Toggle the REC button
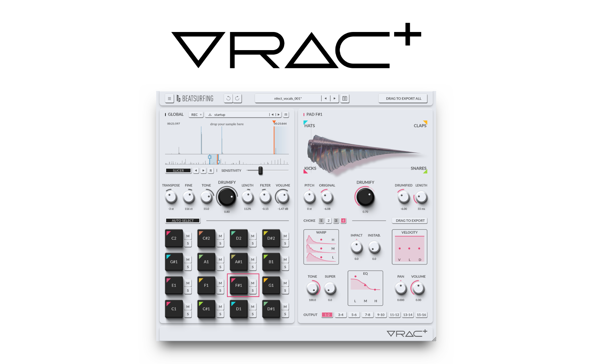Viewport: 592px width, 364px height. tap(196, 115)
